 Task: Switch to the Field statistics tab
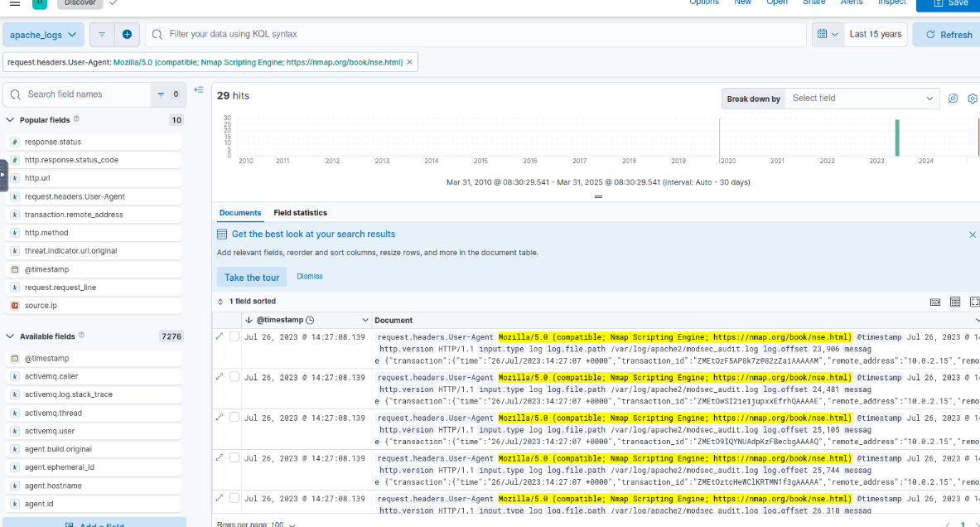click(x=300, y=213)
